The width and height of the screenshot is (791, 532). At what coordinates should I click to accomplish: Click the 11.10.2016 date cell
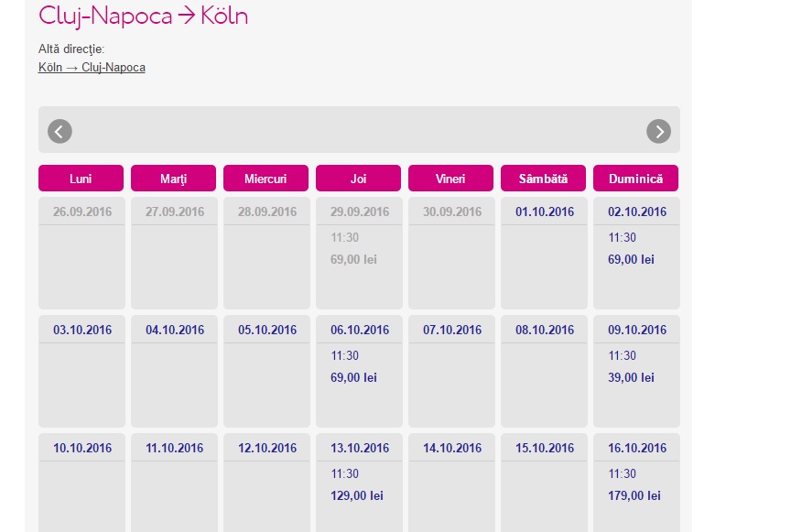point(174,483)
